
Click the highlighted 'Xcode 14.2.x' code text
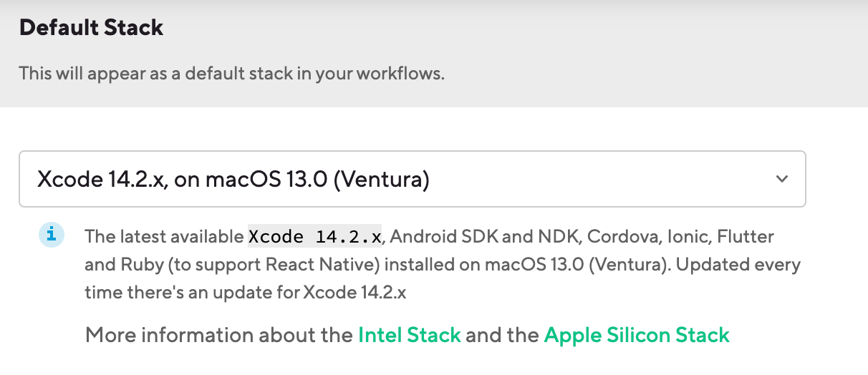[x=315, y=236]
